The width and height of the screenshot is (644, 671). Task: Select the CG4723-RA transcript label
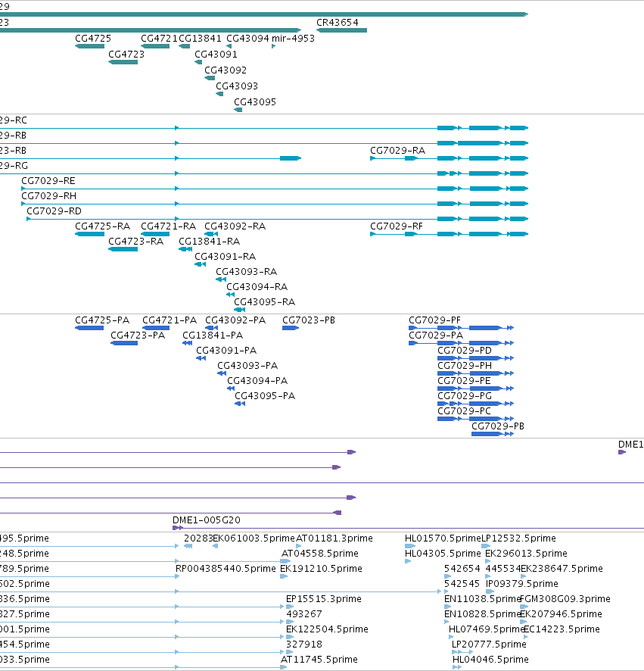click(135, 242)
